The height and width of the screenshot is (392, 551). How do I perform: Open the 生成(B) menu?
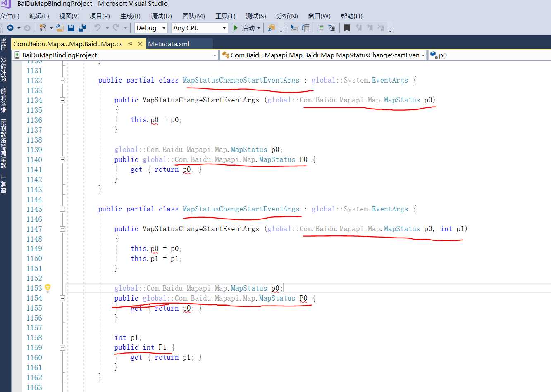point(130,16)
